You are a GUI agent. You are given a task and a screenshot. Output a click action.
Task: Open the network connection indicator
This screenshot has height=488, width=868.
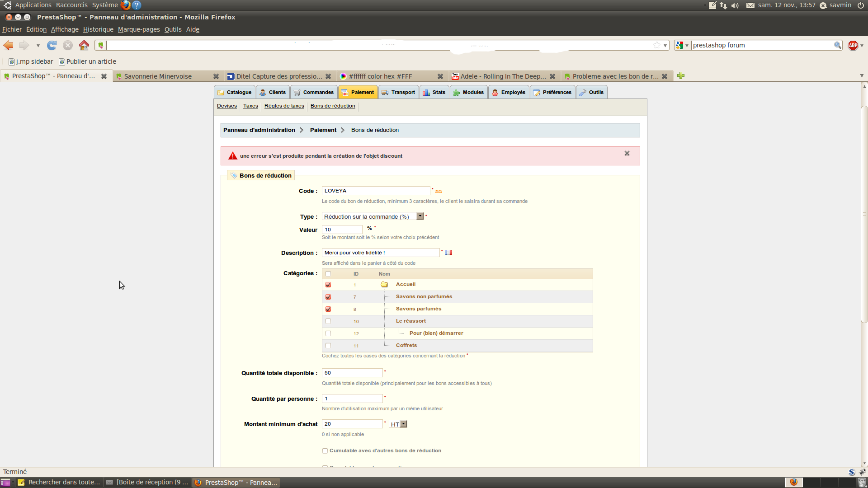(x=723, y=5)
